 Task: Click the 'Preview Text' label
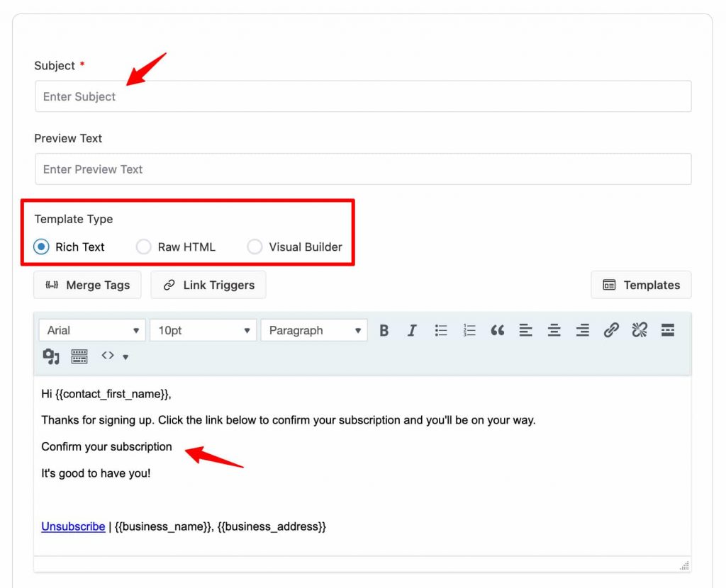tap(68, 138)
